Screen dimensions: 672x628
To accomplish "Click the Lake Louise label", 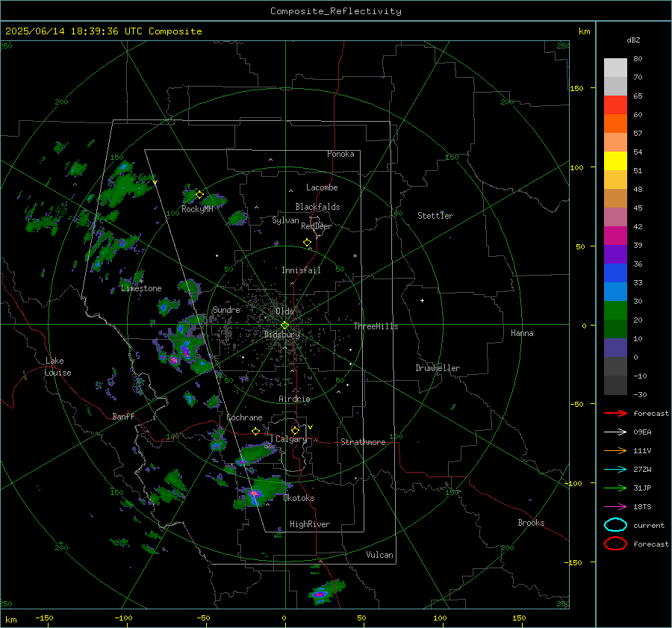I will coord(57,367).
